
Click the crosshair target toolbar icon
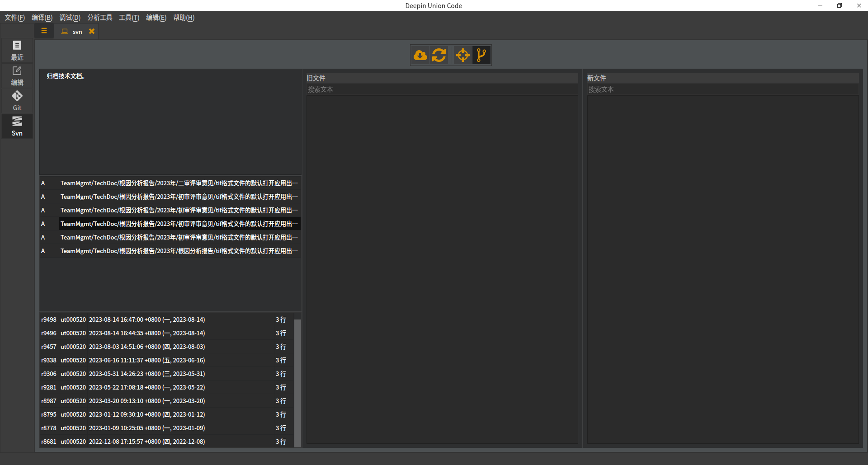click(x=463, y=55)
